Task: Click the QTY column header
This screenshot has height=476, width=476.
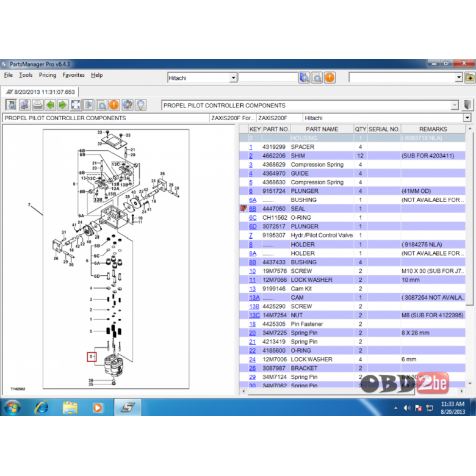Action: tap(360, 129)
